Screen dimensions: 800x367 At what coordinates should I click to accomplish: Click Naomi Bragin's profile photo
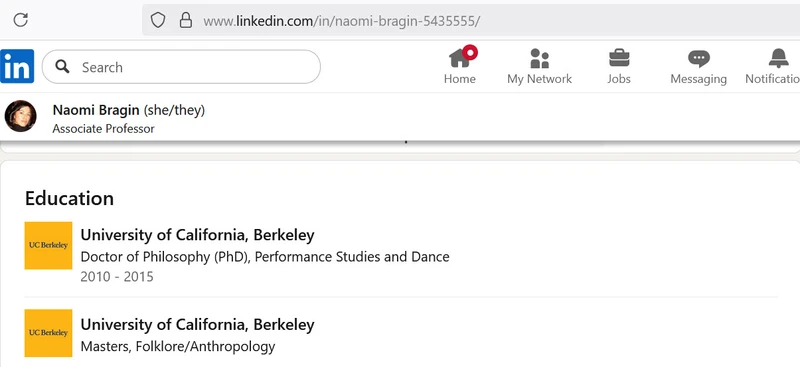point(20,116)
